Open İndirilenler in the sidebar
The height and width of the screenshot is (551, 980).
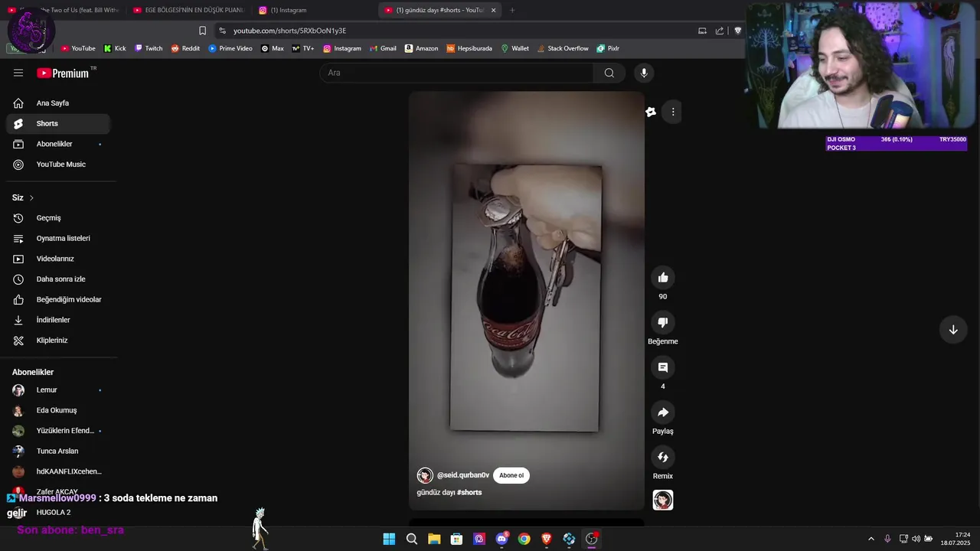[57, 320]
